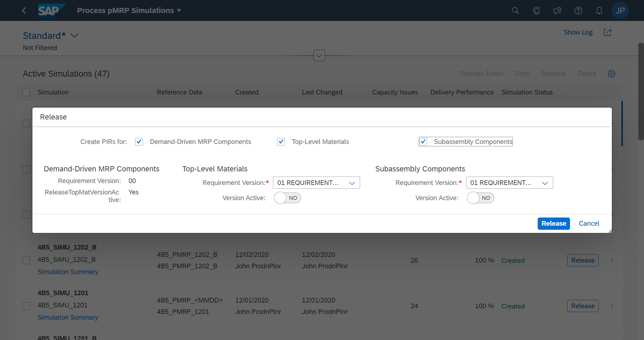Release the 4B5_SIMU_1201 simulation

coord(583,306)
